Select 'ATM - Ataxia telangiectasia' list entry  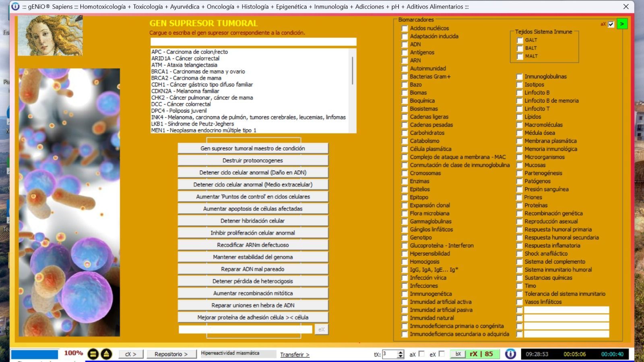click(184, 65)
